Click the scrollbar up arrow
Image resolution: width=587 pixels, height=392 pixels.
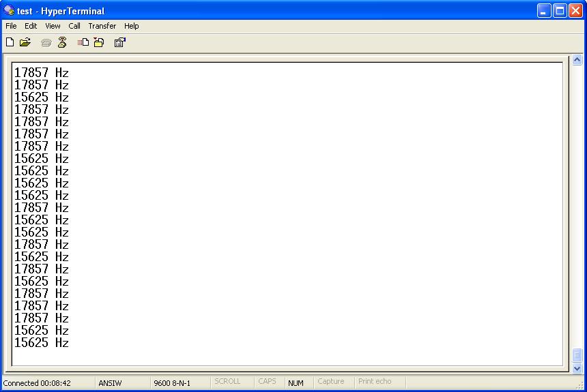[x=577, y=60]
